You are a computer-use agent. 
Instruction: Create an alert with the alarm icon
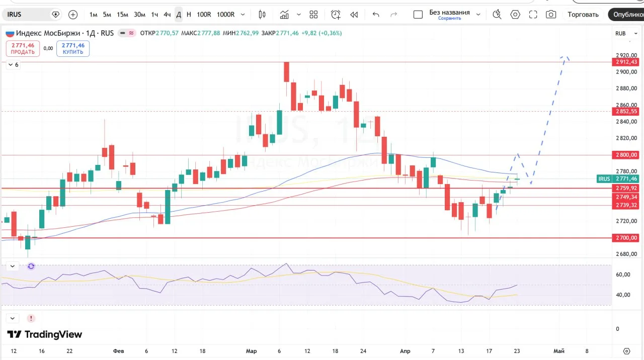336,15
